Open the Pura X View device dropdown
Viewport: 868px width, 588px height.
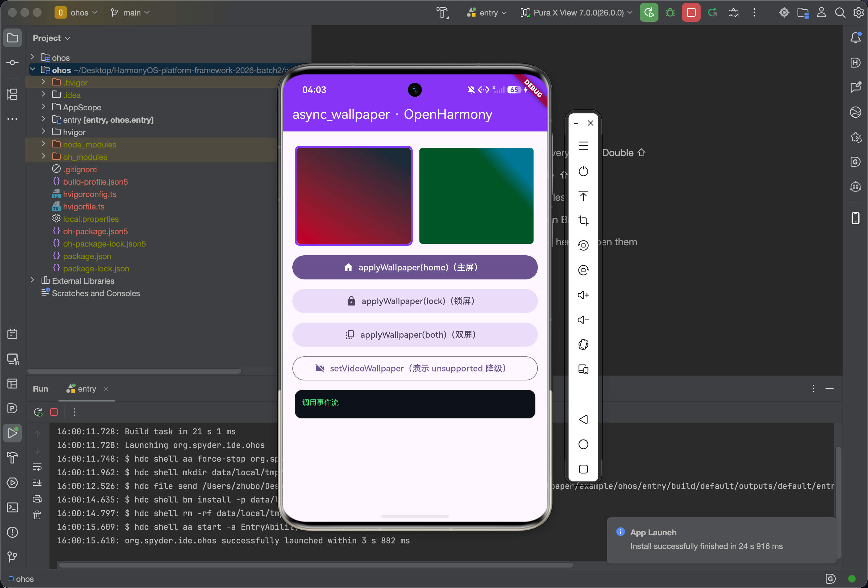[x=577, y=13]
